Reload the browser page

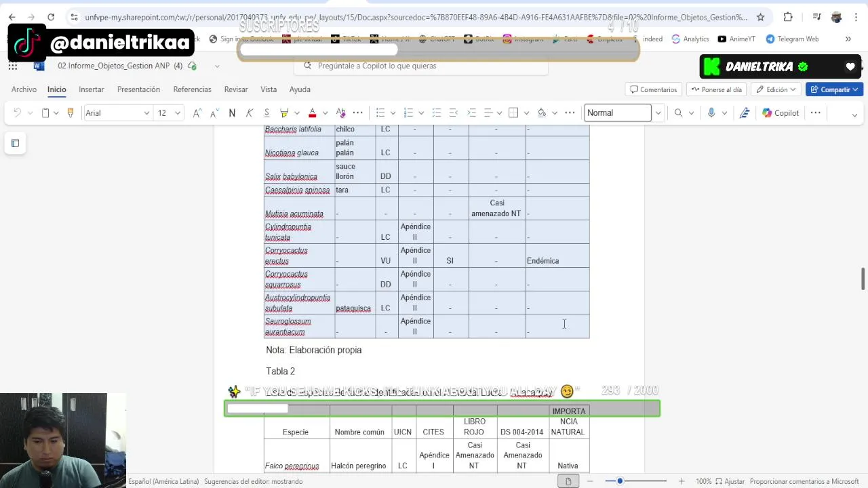click(51, 17)
